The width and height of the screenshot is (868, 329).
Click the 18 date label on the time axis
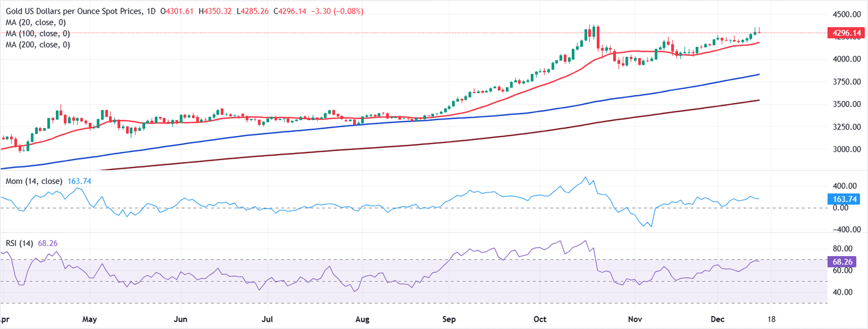pos(771,319)
